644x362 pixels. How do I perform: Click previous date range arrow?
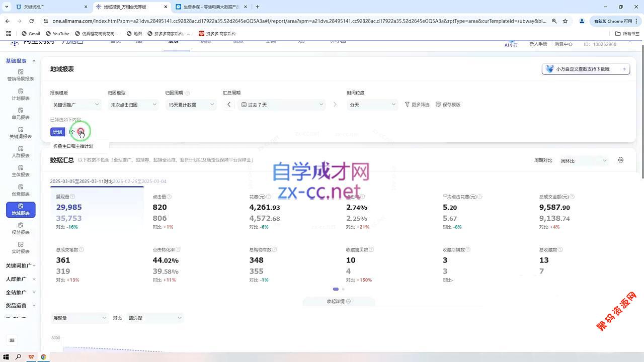tap(229, 105)
